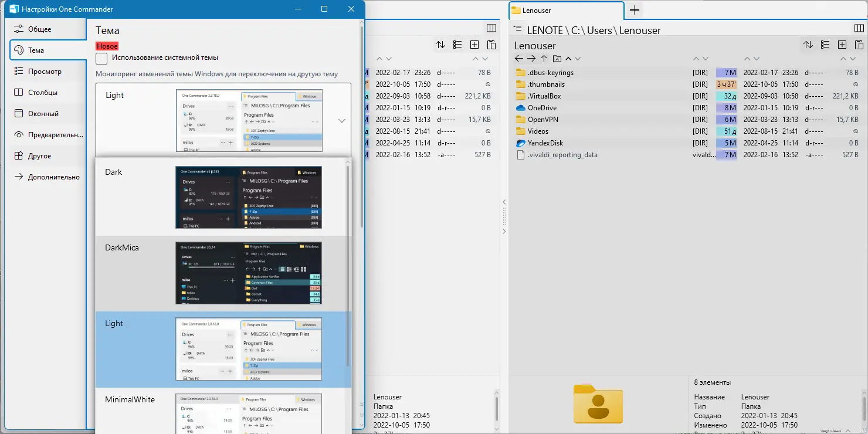
Task: Toggle column layout icon in the partially hidden pane
Action: coord(491,28)
